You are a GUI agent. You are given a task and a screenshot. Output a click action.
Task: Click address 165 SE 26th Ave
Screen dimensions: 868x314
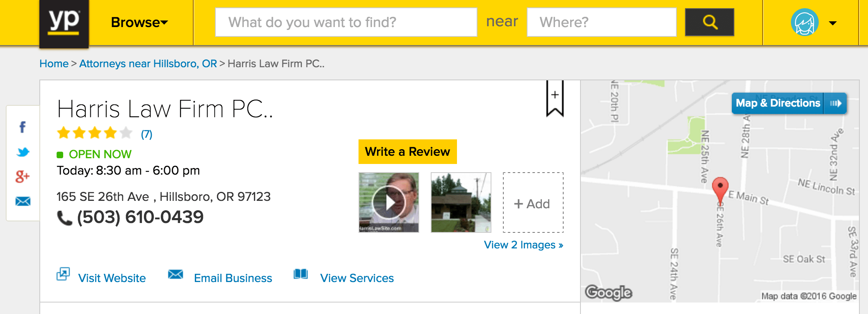pos(103,197)
